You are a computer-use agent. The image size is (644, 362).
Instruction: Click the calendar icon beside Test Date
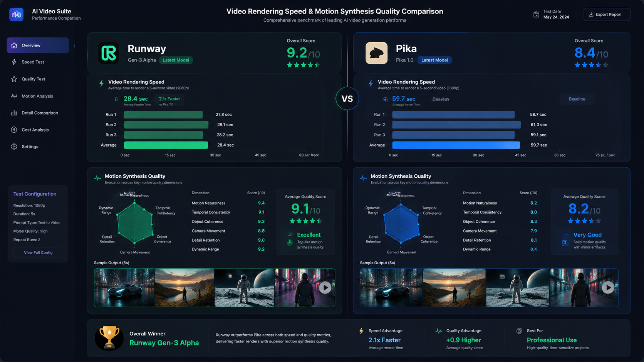[536, 15]
